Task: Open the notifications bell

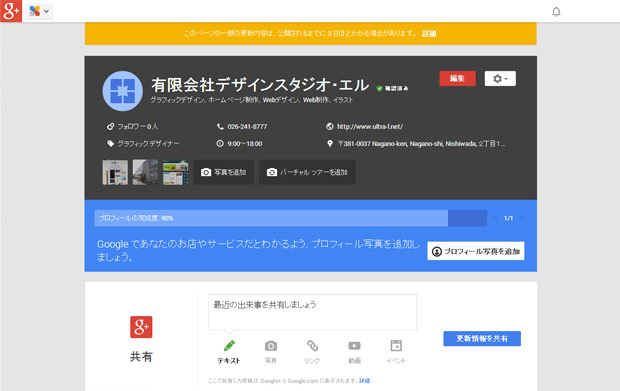Action: (556, 11)
